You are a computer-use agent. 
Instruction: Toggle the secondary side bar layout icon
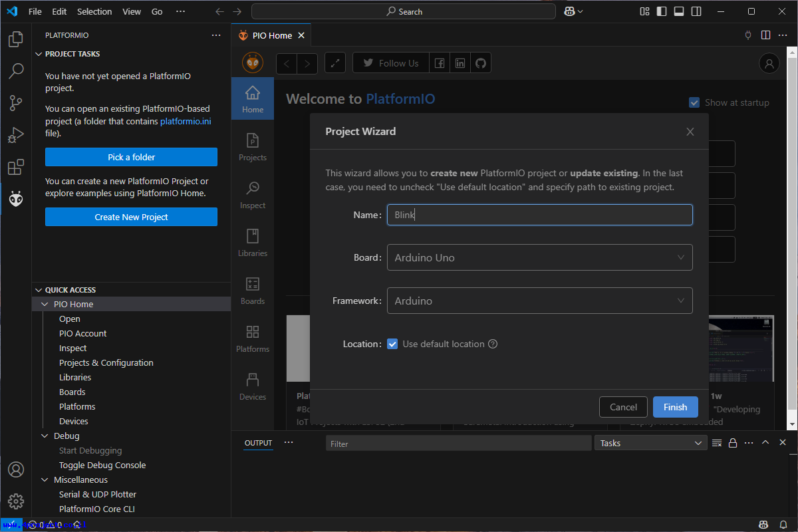pos(696,11)
